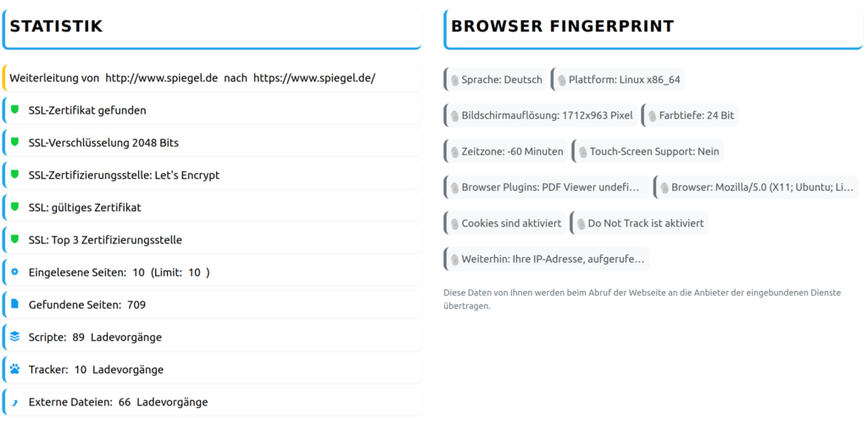The image size is (868, 425).
Task: Click the Do Not Track ist aktiviert badge
Action: pos(639,224)
